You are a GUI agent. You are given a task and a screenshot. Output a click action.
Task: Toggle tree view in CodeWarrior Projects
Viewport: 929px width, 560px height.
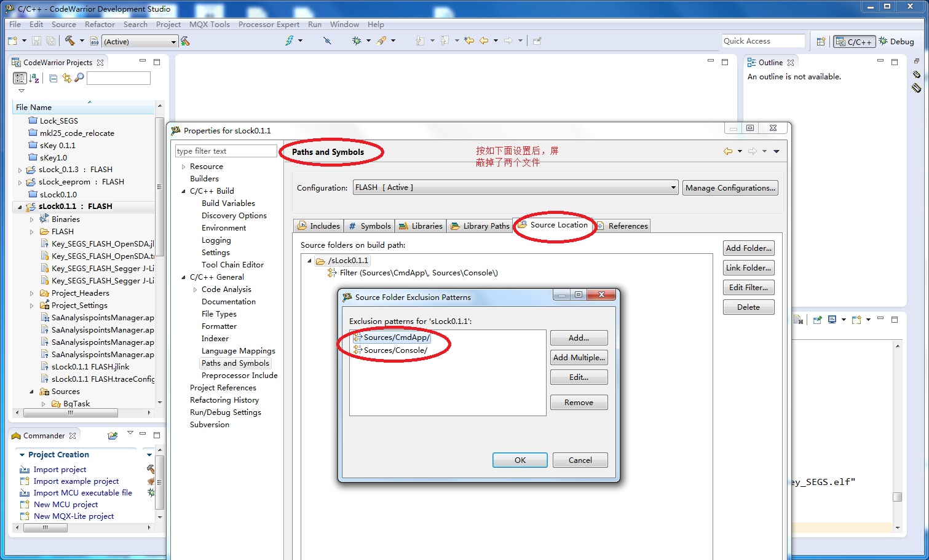20,78
